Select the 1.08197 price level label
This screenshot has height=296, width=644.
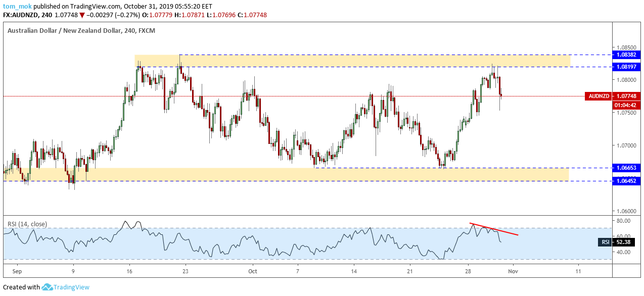[626, 67]
